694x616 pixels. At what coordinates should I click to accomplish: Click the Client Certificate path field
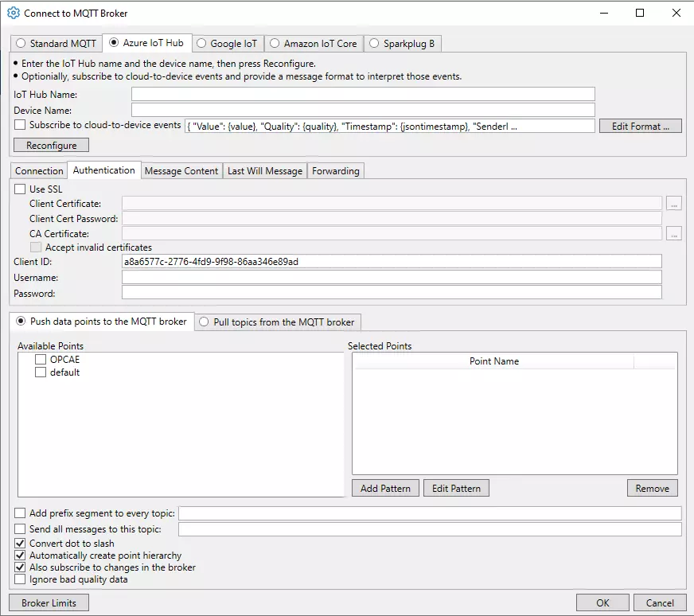[392, 203]
